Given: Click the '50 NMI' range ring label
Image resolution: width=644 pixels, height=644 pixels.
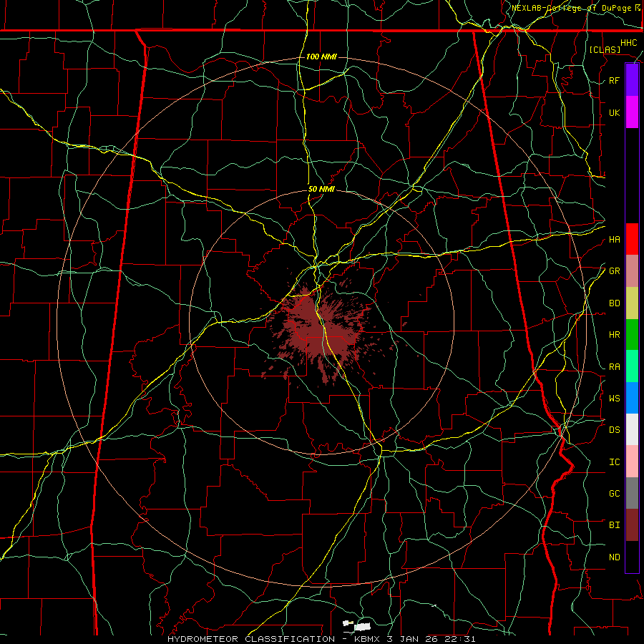Looking at the screenshot, I should click(321, 189).
